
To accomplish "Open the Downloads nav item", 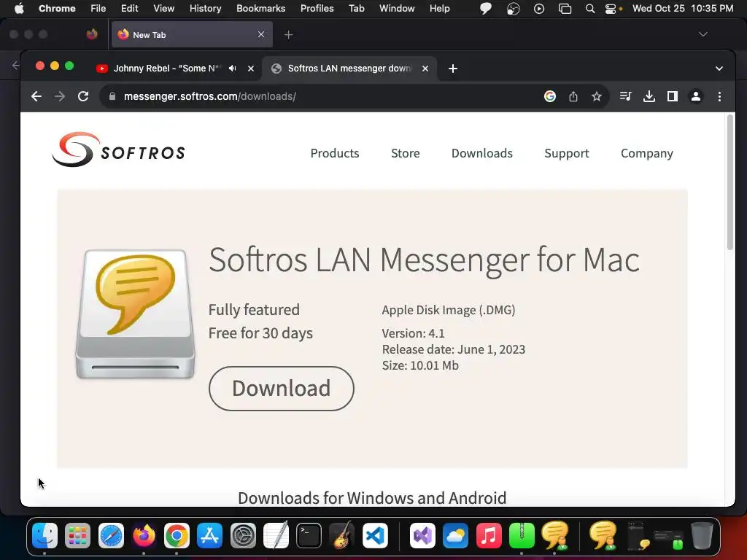I will pos(481,153).
